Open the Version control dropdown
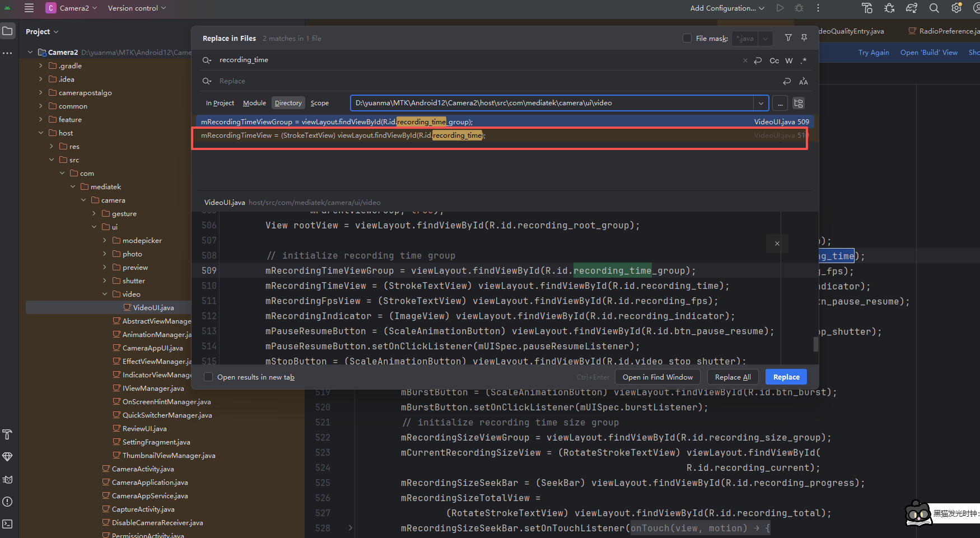Screen dimensions: 980x538 137,8
